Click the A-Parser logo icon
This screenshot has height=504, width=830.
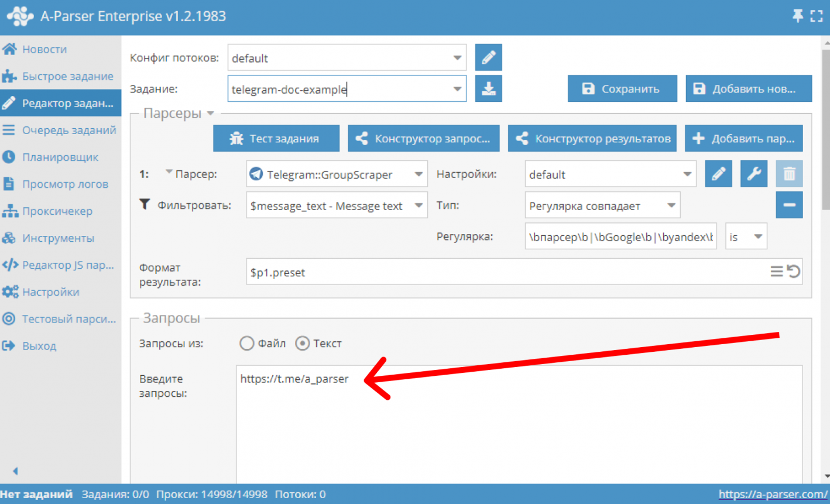point(20,16)
